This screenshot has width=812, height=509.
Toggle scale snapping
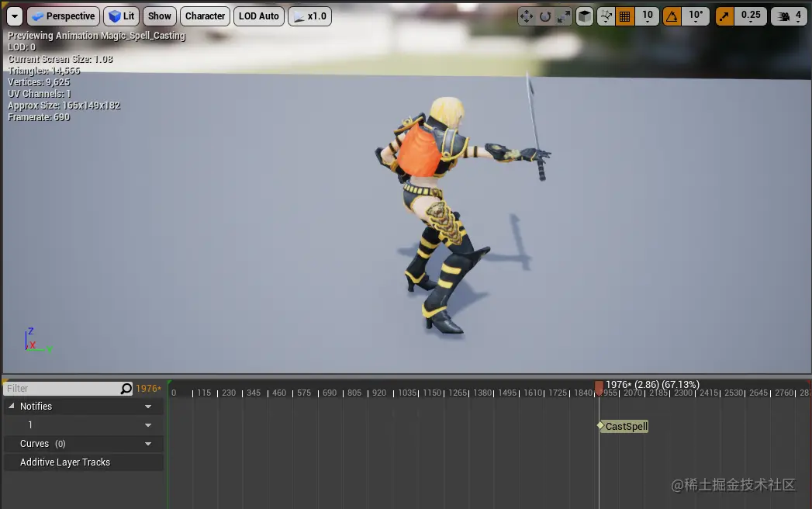(x=724, y=16)
